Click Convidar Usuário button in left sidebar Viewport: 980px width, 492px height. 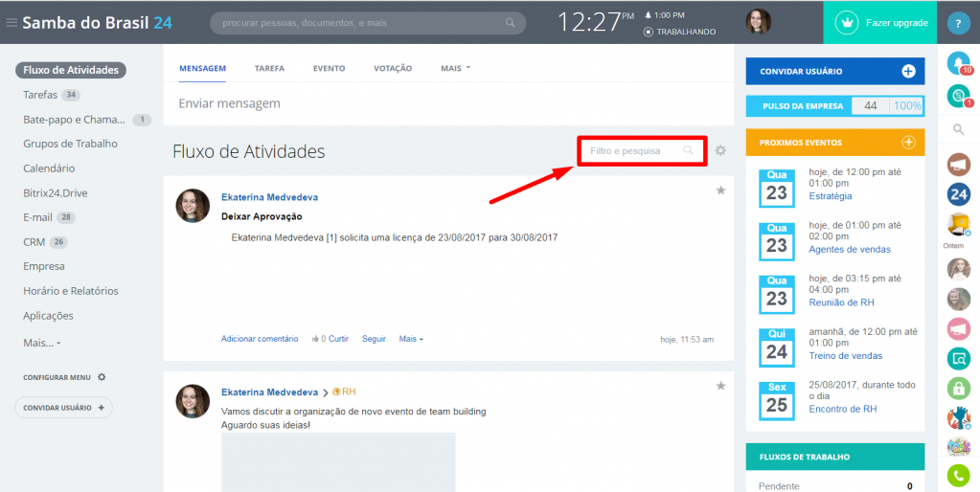click(64, 408)
